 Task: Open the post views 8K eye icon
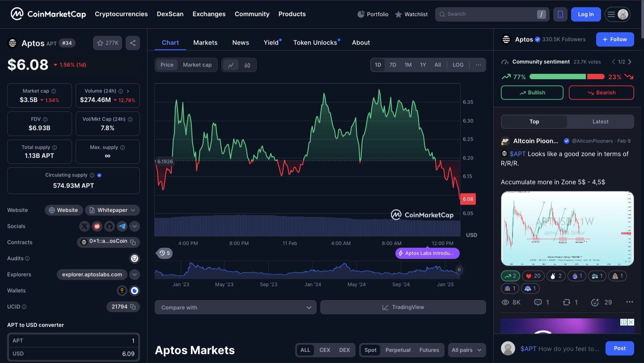click(x=506, y=302)
